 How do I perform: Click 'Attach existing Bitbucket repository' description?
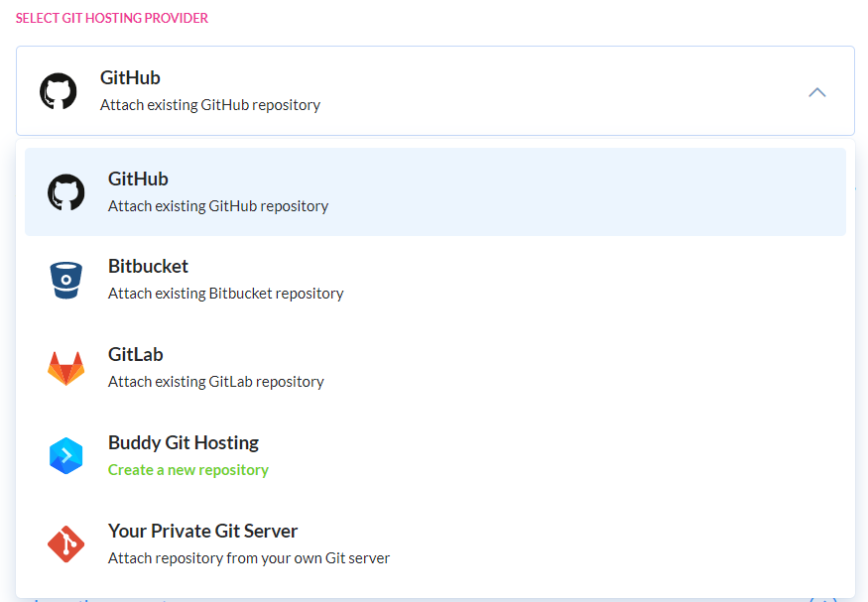tap(226, 294)
